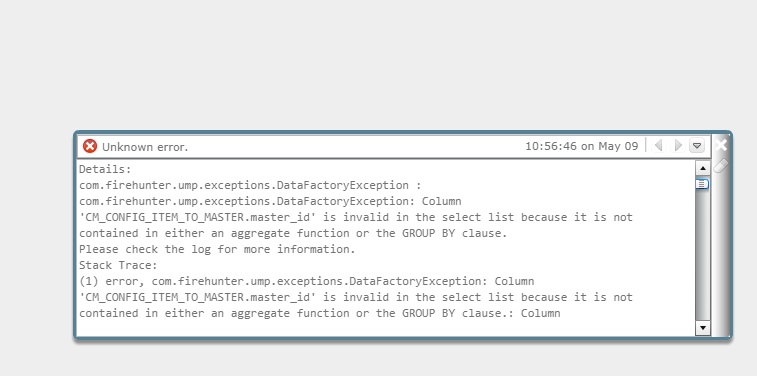Image resolution: width=757 pixels, height=376 pixels.
Task: Click the 'Please check the log' line
Action: pyautogui.click(x=217, y=249)
